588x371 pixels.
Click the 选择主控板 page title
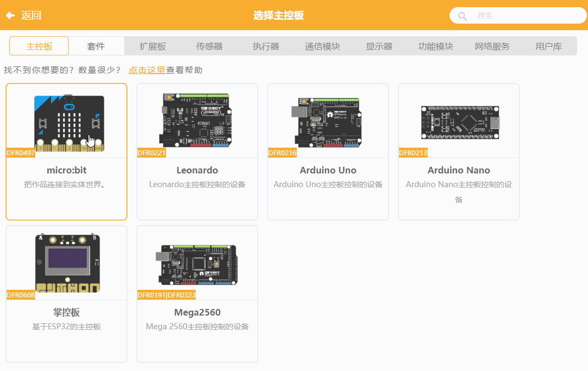(279, 15)
